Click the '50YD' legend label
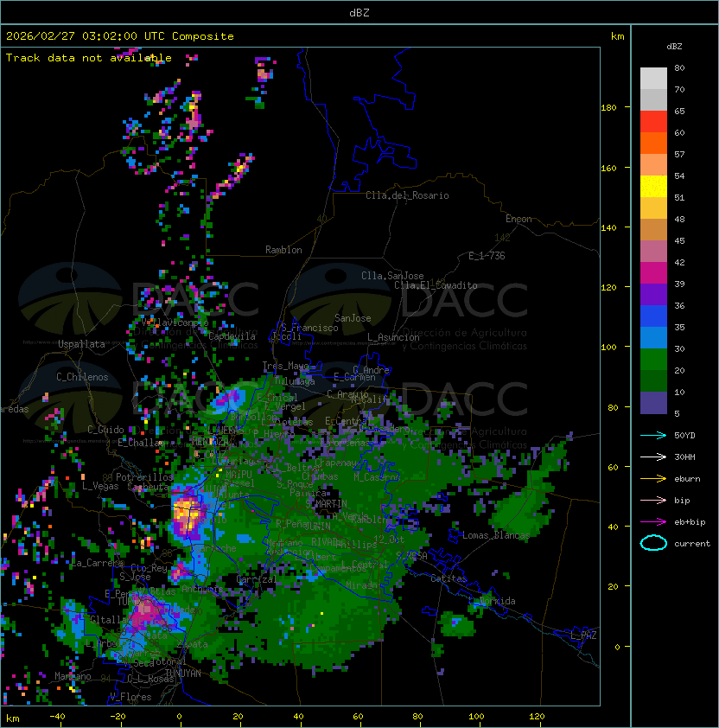Image resolution: width=719 pixels, height=728 pixels. tap(684, 435)
